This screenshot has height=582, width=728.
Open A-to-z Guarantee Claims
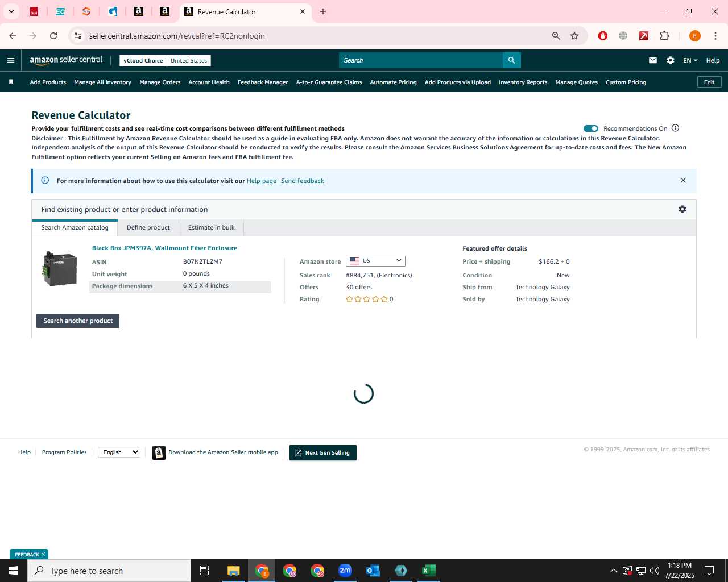[x=329, y=82]
